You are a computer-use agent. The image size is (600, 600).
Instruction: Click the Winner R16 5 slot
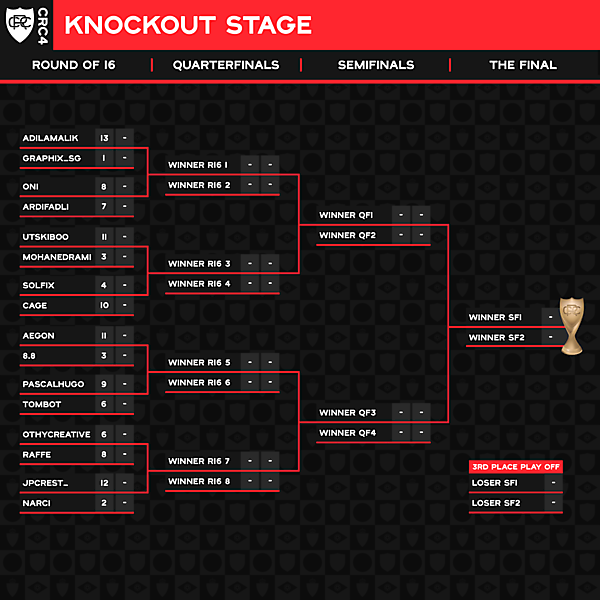click(199, 363)
